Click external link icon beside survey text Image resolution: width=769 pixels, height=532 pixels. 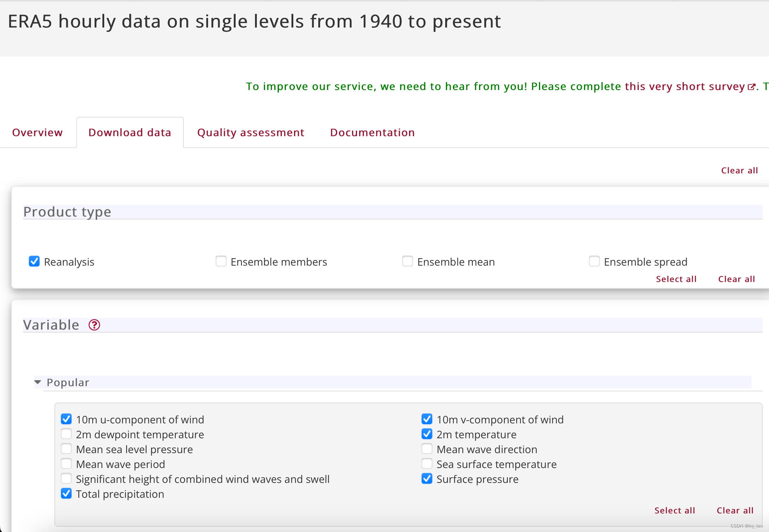[752, 87]
